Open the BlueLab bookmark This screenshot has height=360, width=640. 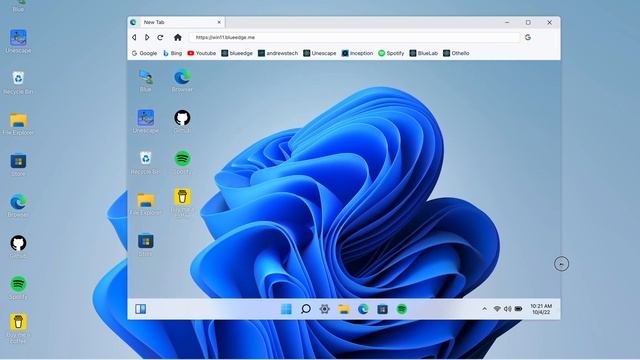424,53
